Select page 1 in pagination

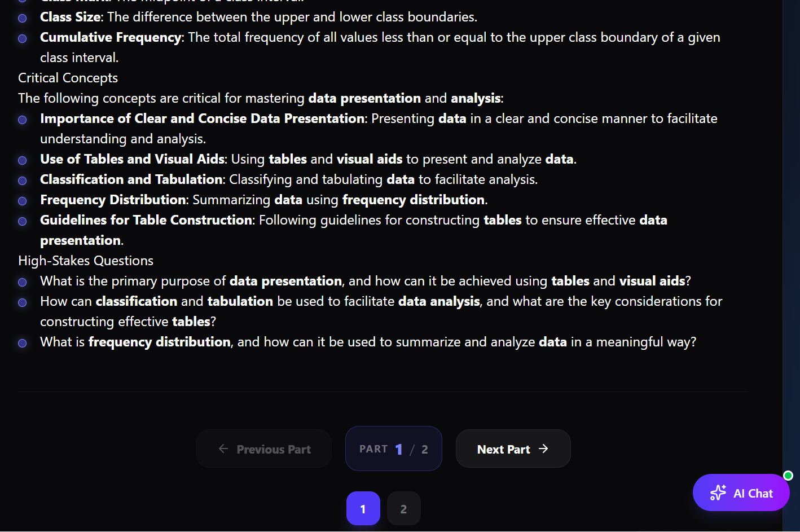pyautogui.click(x=363, y=509)
